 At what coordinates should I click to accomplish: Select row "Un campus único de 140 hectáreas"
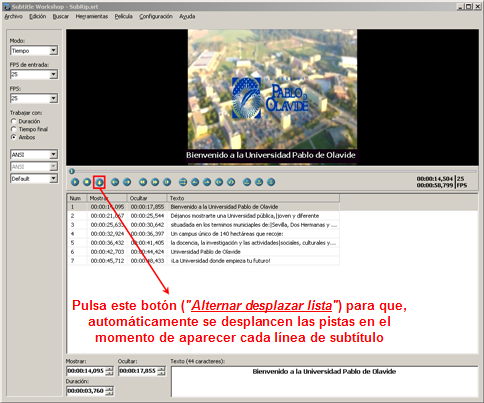click(204, 234)
